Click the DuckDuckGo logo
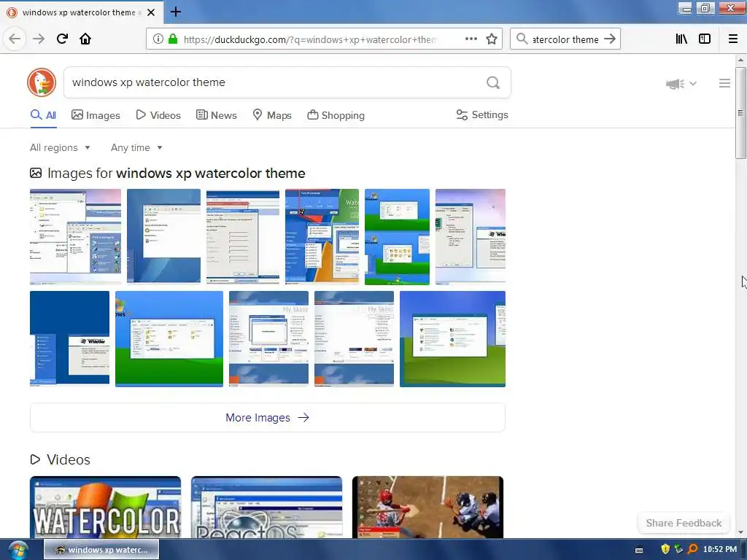Viewport: 747px width, 560px height. coord(42,82)
